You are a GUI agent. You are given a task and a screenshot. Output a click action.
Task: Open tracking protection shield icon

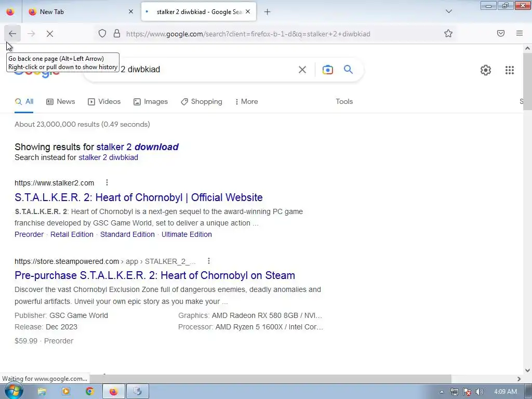point(102,34)
